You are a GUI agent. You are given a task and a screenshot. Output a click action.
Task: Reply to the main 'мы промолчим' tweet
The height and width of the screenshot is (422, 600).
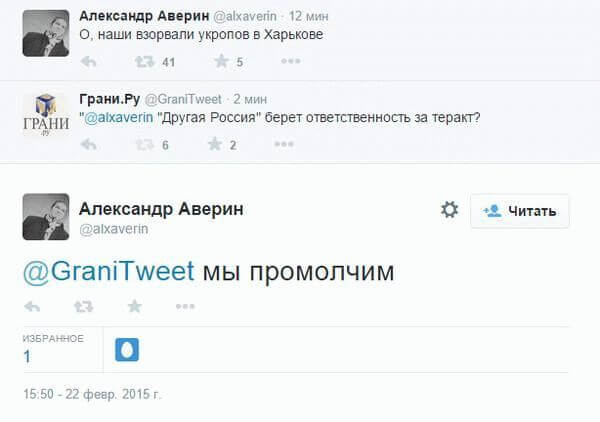pos(33,306)
